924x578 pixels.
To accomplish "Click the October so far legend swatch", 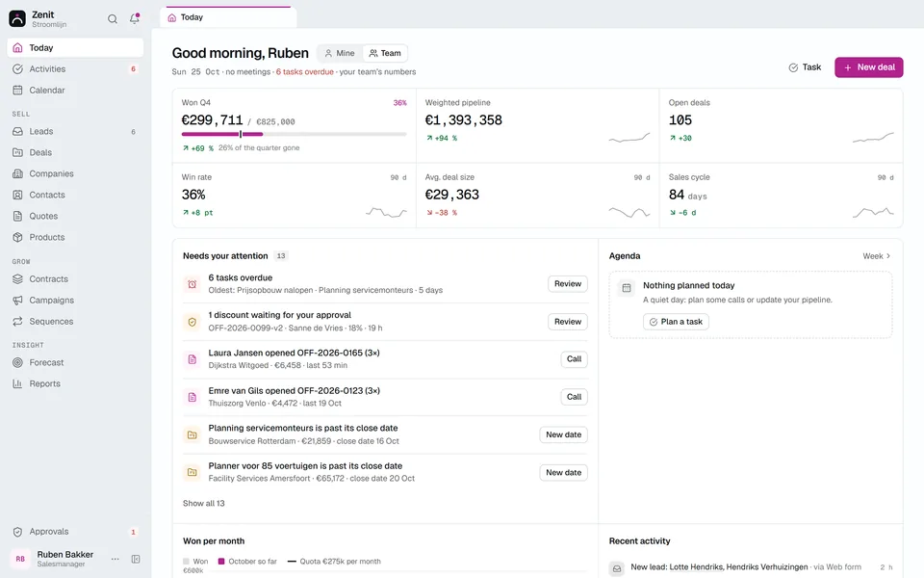I will coord(221,562).
